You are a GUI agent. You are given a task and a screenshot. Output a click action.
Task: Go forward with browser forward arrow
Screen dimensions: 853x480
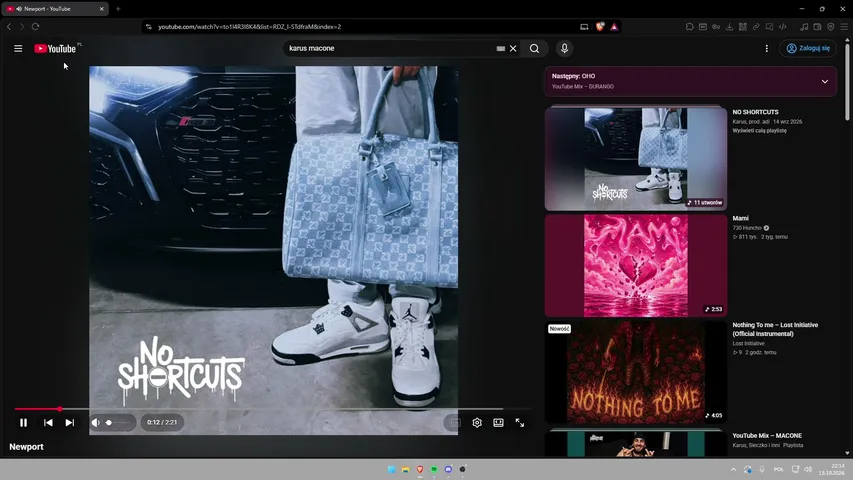click(22, 27)
